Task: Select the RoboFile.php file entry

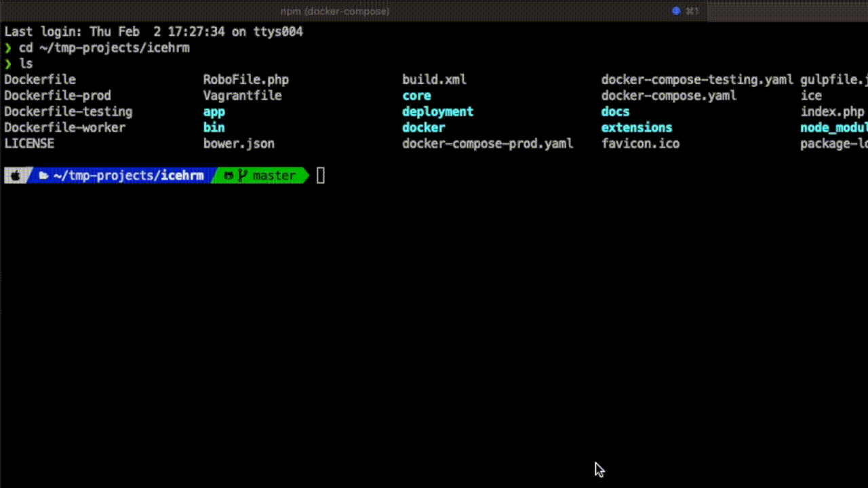Action: [246, 79]
